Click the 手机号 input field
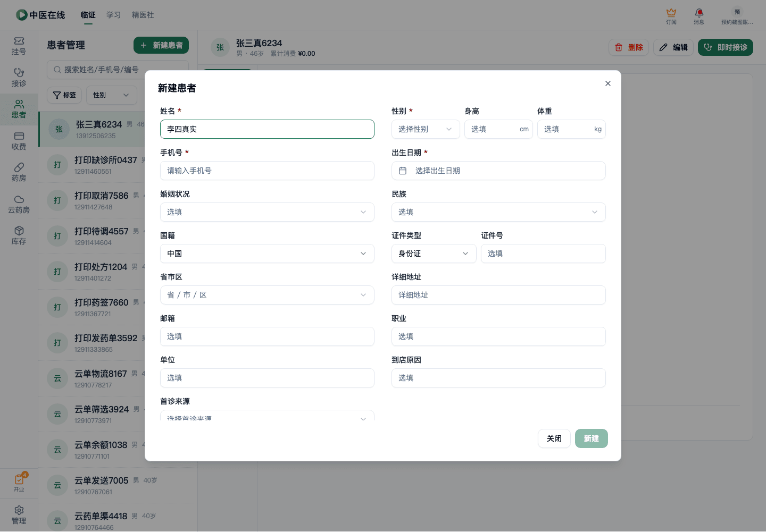 coord(267,171)
